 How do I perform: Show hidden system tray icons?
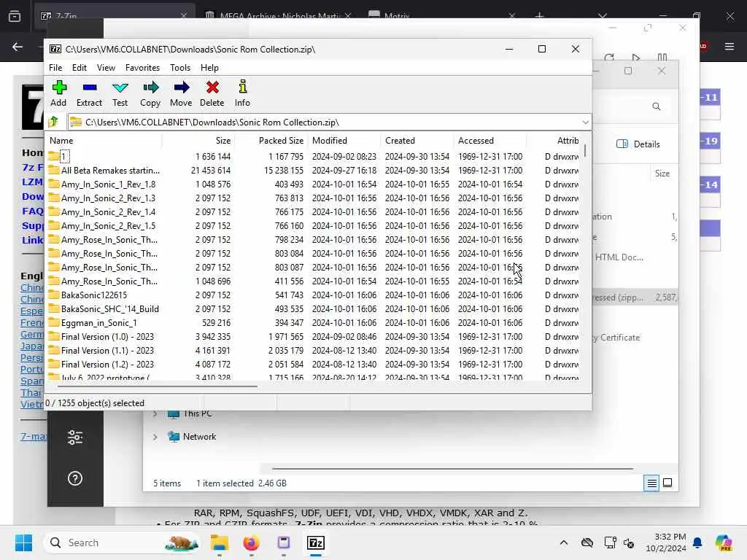pos(564,542)
